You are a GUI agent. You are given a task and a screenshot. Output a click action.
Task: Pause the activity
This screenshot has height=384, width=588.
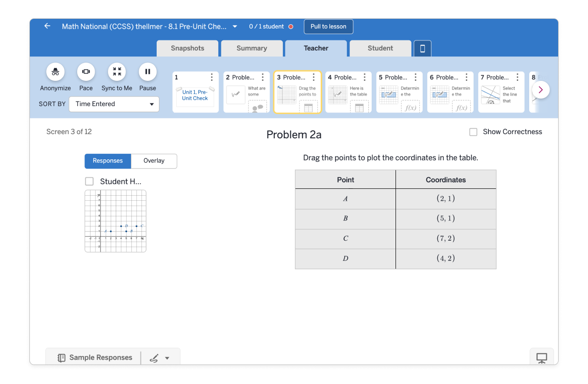[147, 72]
